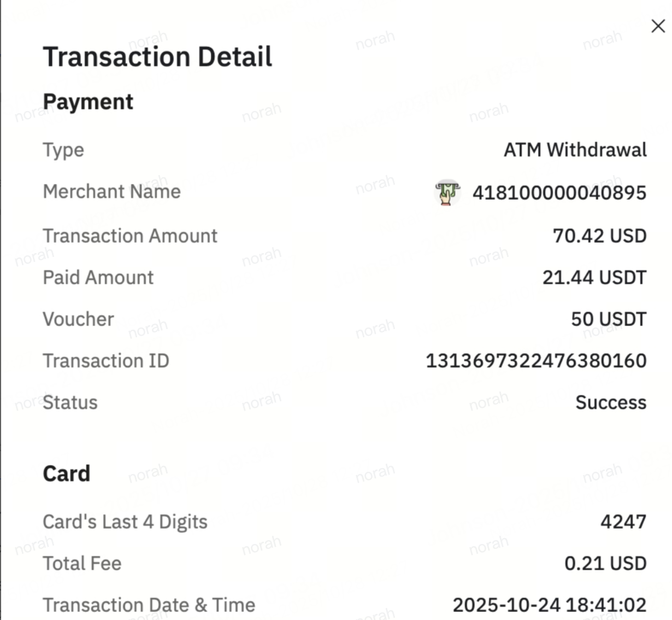Image resolution: width=672 pixels, height=620 pixels.
Task: Click the transaction date 2025-10-24 18:41:02
Action: 549,605
